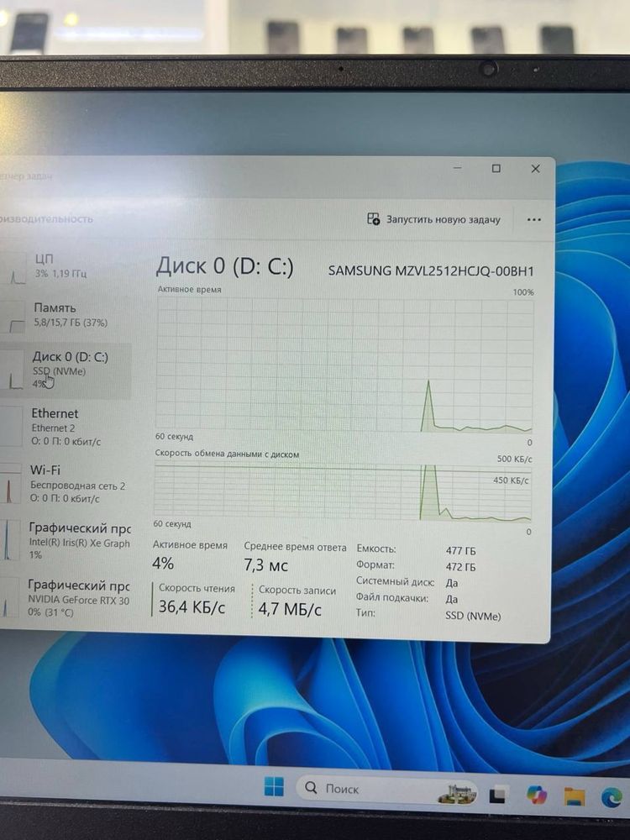Open File Explorer from the taskbar
The width and height of the screenshot is (630, 840).
pyautogui.click(x=574, y=796)
